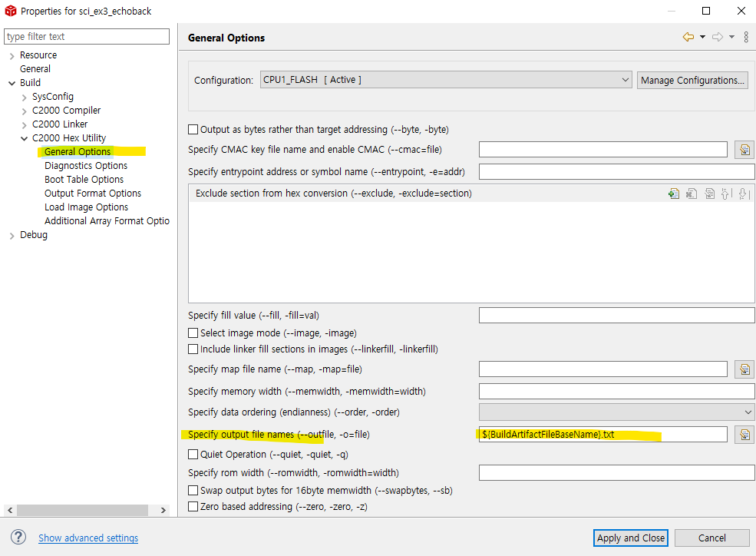Click the help question mark icon
This screenshot has width=756, height=556.
click(x=18, y=538)
